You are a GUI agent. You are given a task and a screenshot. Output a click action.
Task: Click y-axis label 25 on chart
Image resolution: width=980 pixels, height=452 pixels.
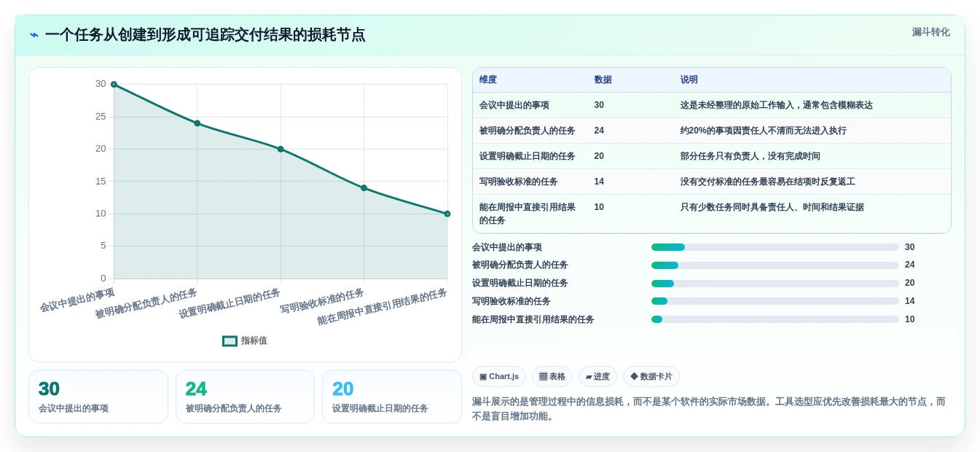coord(101,117)
